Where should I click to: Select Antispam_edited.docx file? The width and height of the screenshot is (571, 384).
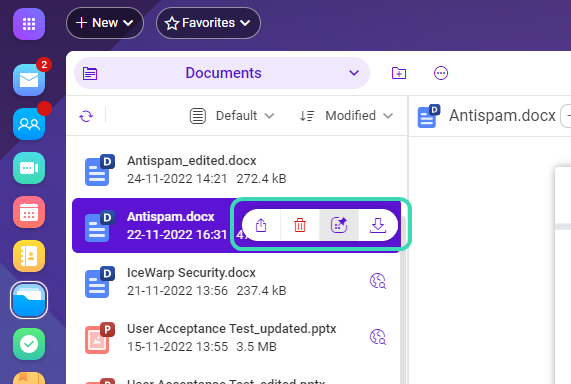pyautogui.click(x=237, y=170)
